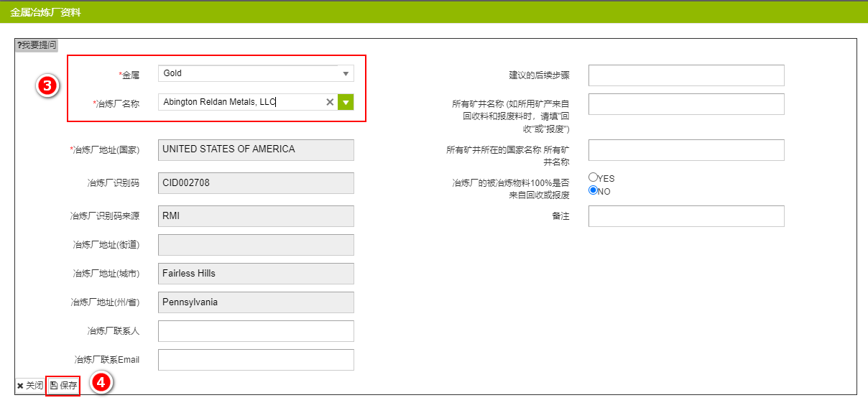
Task: Focus the 所有矿井名称 text box
Action: 685,104
